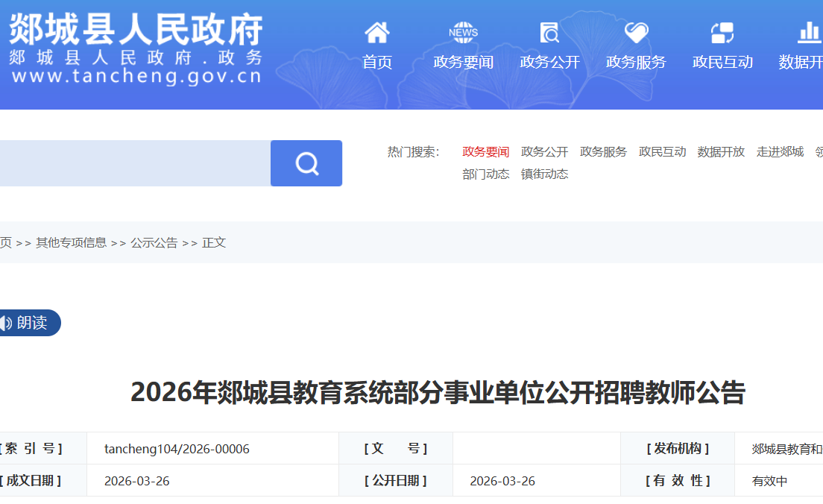This screenshot has height=504, width=823.
Task: Click inside the search text field
Action: (x=134, y=163)
